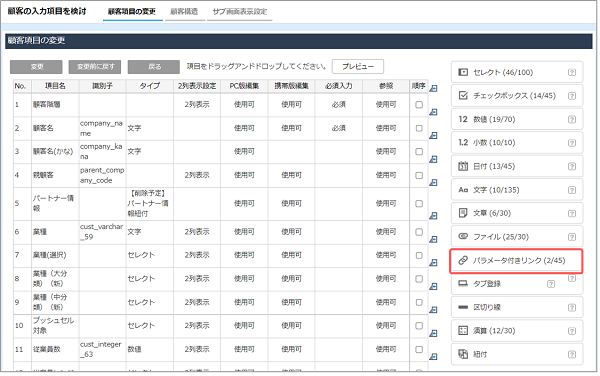Click the 戻る button
This screenshot has width=600, height=376.
coord(154,67)
